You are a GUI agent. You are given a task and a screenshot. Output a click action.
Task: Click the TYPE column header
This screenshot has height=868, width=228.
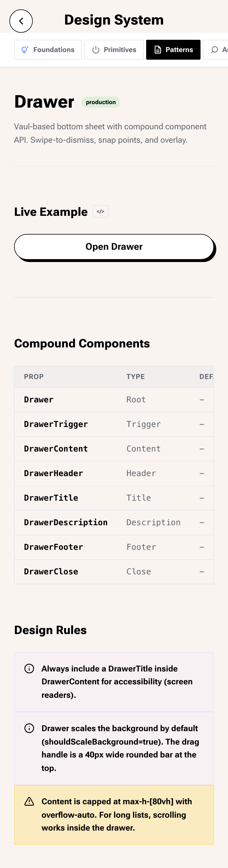click(x=135, y=377)
